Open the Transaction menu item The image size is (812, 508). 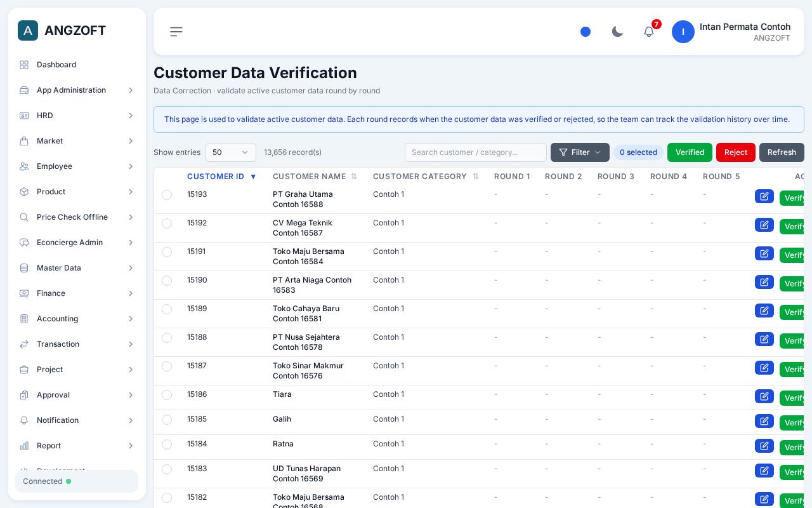[x=77, y=344]
